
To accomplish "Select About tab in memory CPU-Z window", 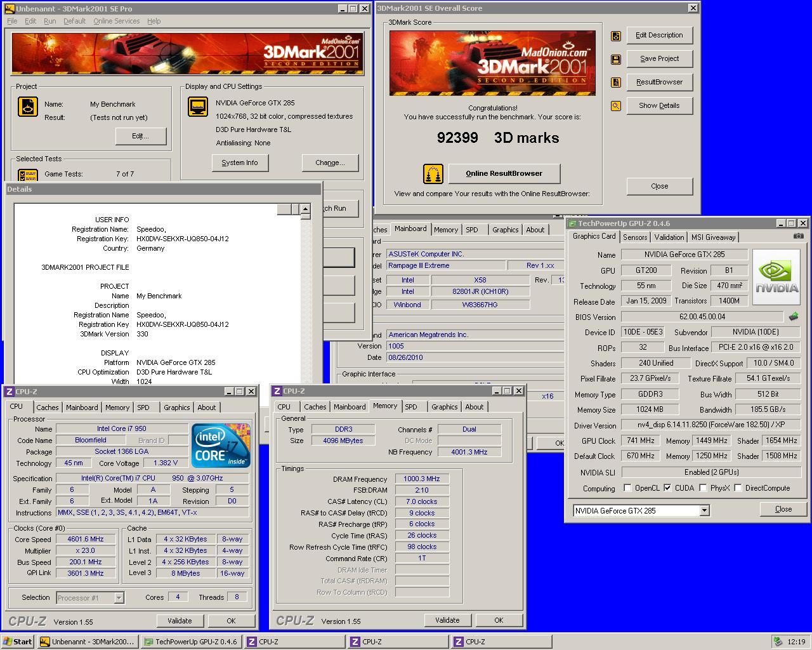I will click(x=475, y=407).
